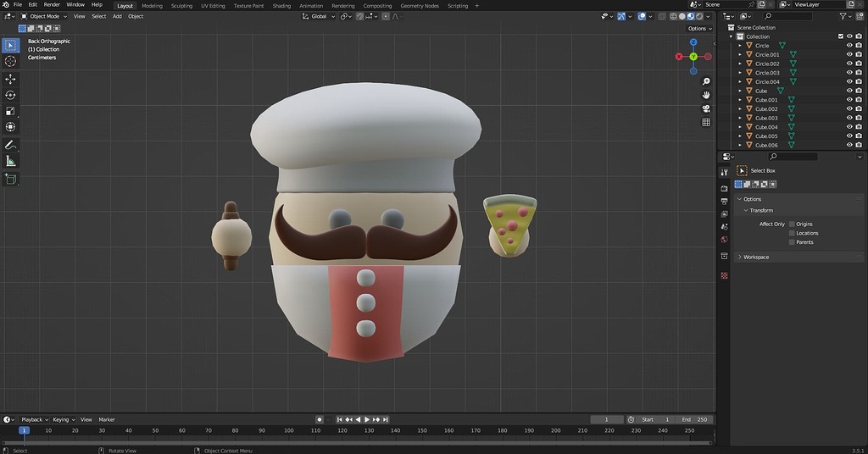Open the Render menu

[52, 5]
